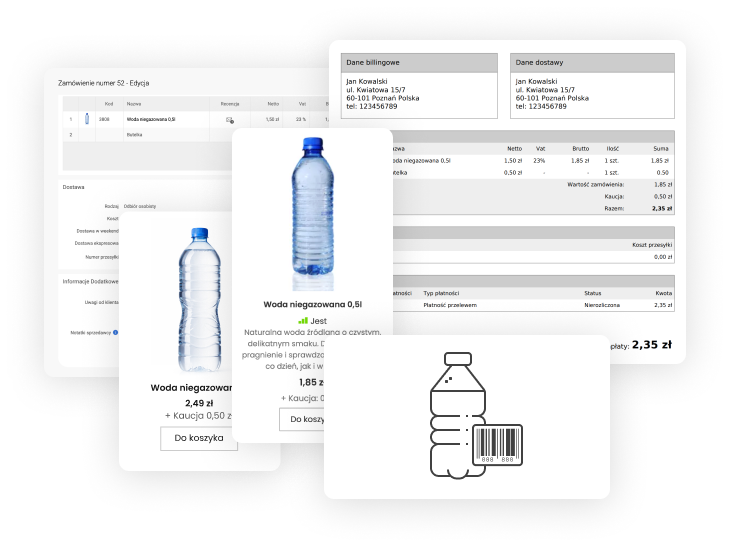Screen dimensions: 730x547
Task: Click the large 2,35 zł amount due
Action: point(651,345)
